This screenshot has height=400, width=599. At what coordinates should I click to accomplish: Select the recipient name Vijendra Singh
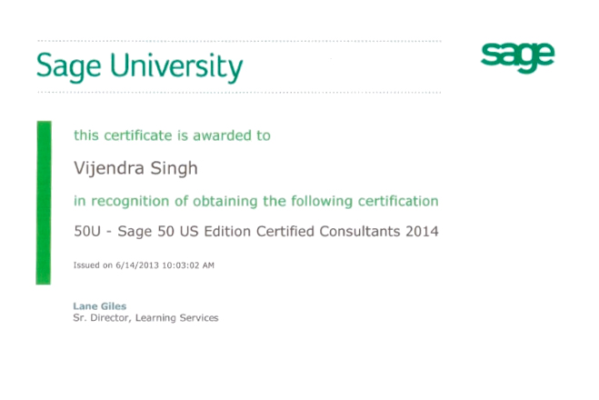pos(136,168)
